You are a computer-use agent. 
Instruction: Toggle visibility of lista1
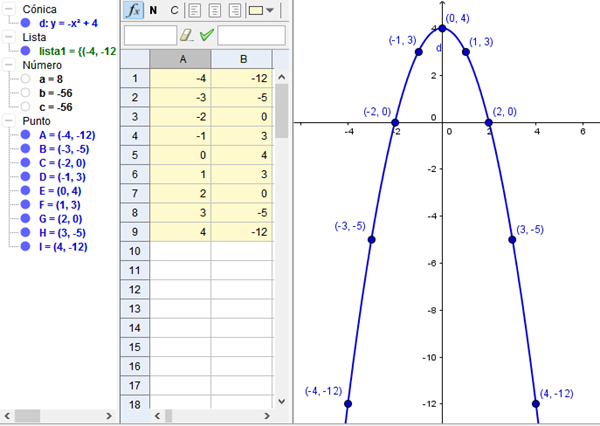click(25, 49)
